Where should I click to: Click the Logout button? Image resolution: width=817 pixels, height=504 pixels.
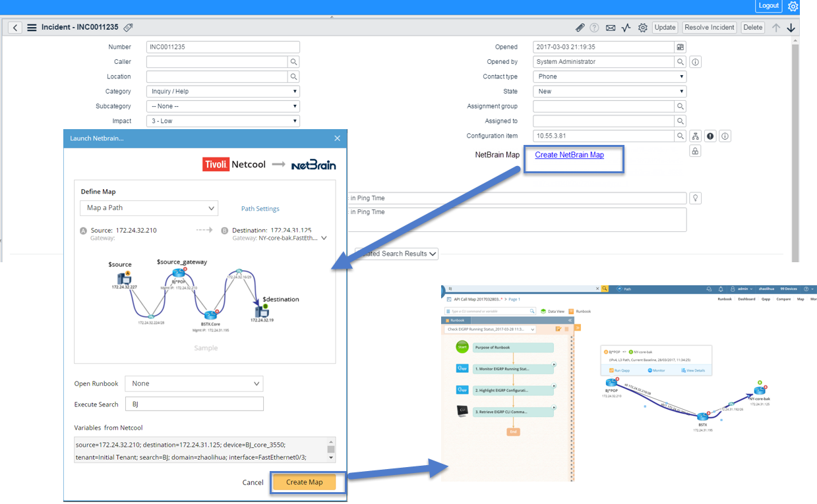coord(768,6)
